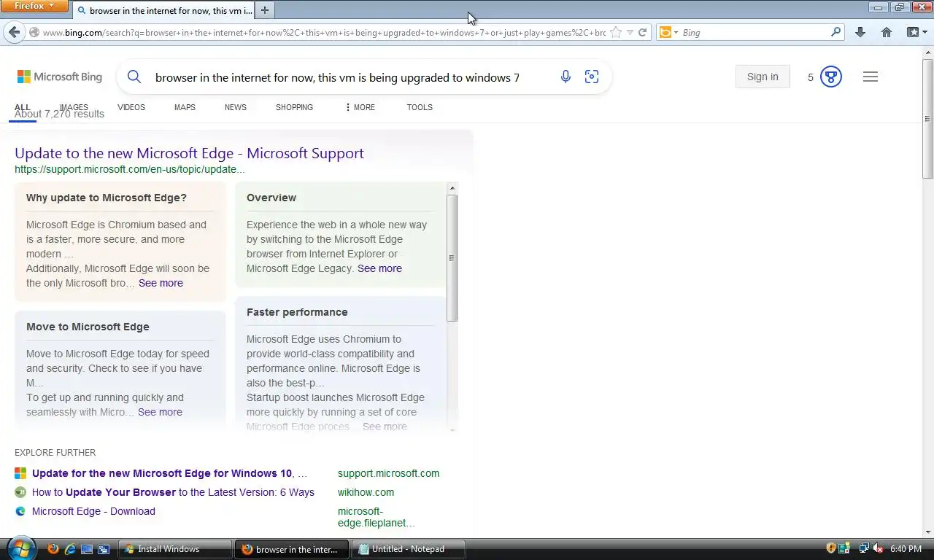Click See more in the Overview card
The image size is (934, 560).
coord(379,268)
